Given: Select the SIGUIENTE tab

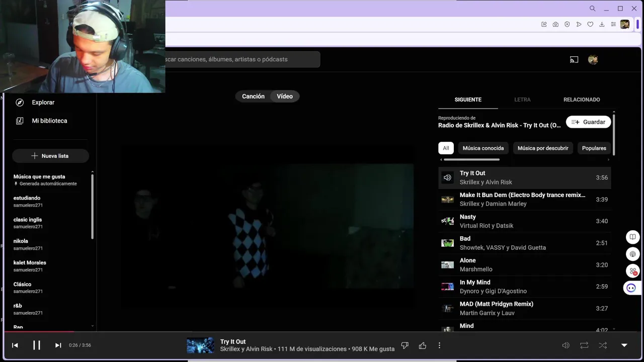Looking at the screenshot, I should 468,100.
